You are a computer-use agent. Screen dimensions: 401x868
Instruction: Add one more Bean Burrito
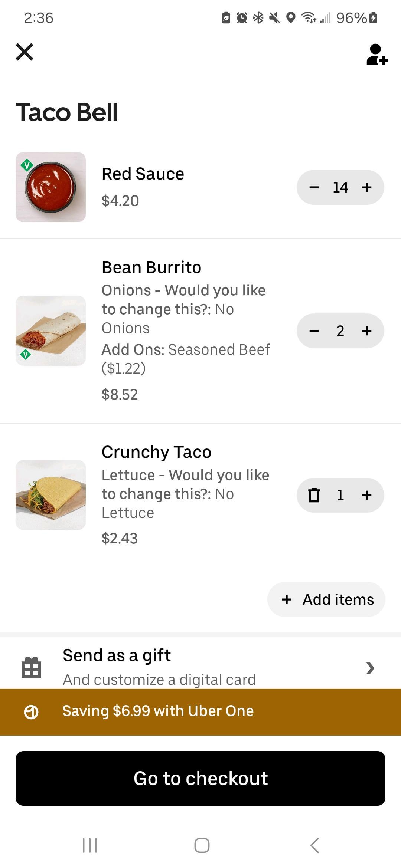(x=367, y=331)
